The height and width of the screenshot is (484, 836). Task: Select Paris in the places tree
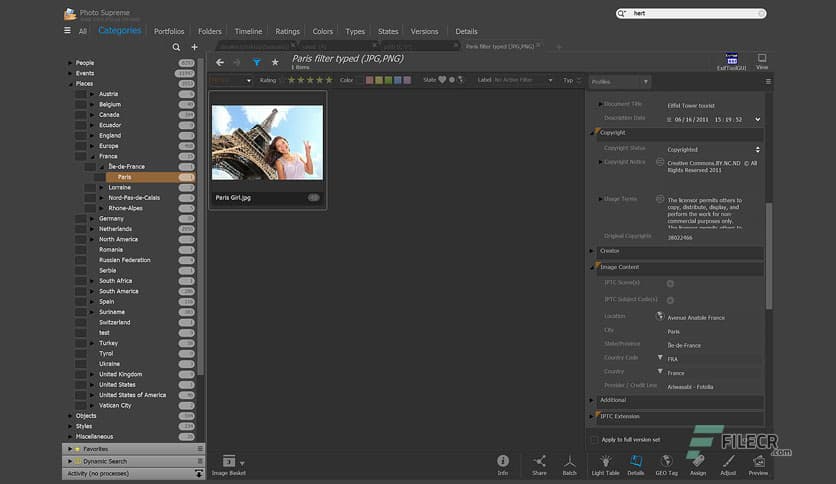click(x=124, y=177)
